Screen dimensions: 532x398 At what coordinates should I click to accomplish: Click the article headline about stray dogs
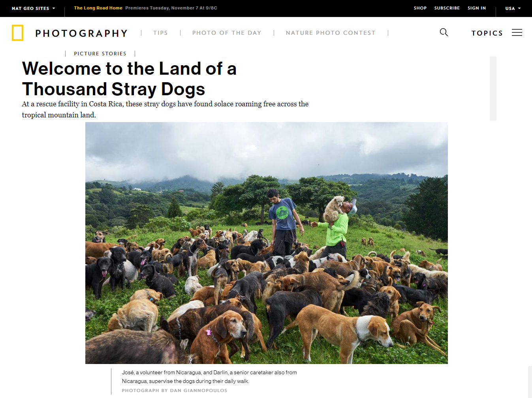click(129, 79)
